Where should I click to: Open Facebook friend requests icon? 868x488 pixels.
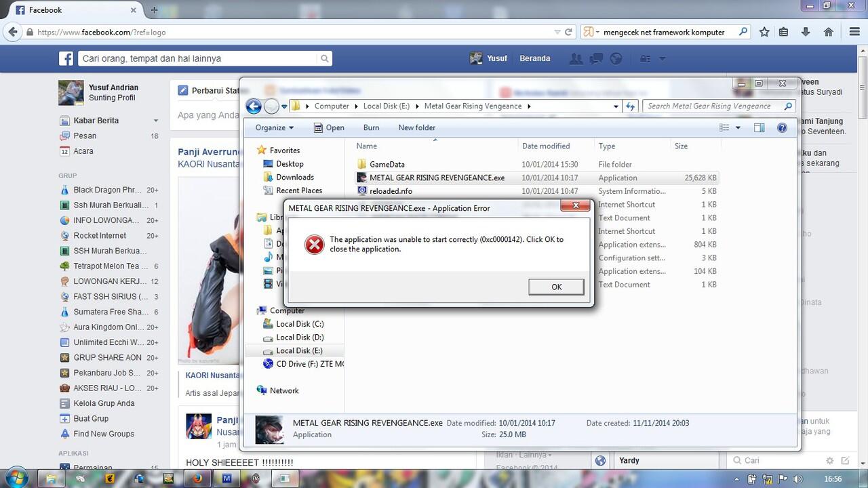point(576,59)
